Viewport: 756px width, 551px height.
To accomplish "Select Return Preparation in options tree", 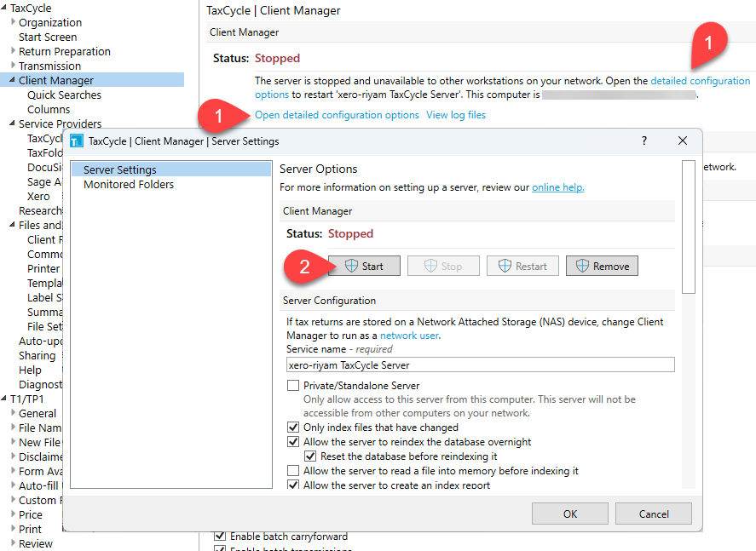I will tap(65, 52).
